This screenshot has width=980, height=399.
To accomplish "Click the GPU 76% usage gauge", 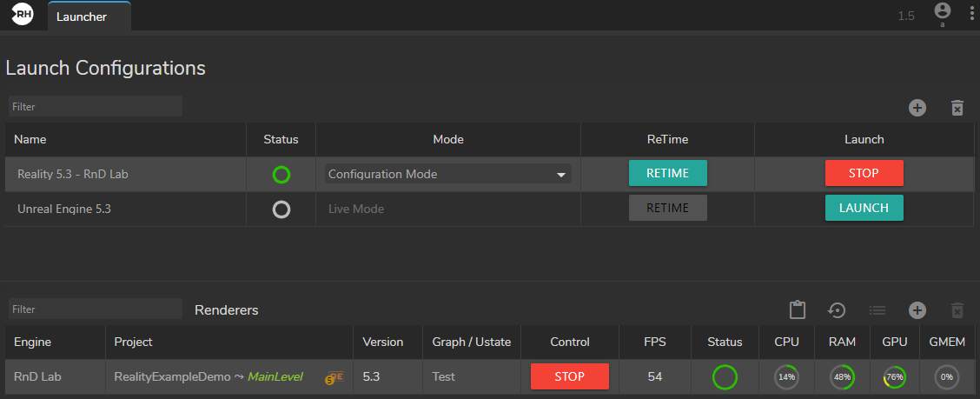I will (x=894, y=377).
